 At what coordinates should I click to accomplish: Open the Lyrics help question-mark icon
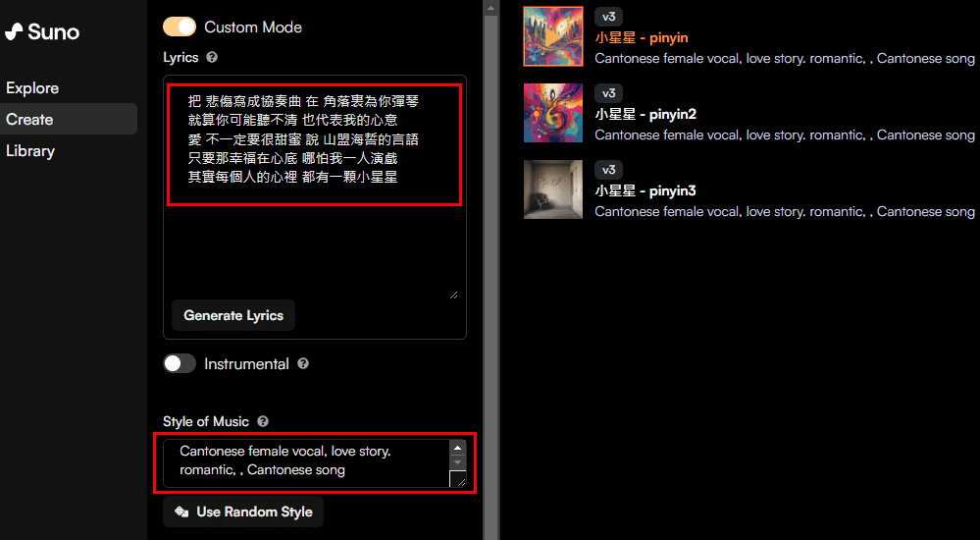[x=212, y=57]
